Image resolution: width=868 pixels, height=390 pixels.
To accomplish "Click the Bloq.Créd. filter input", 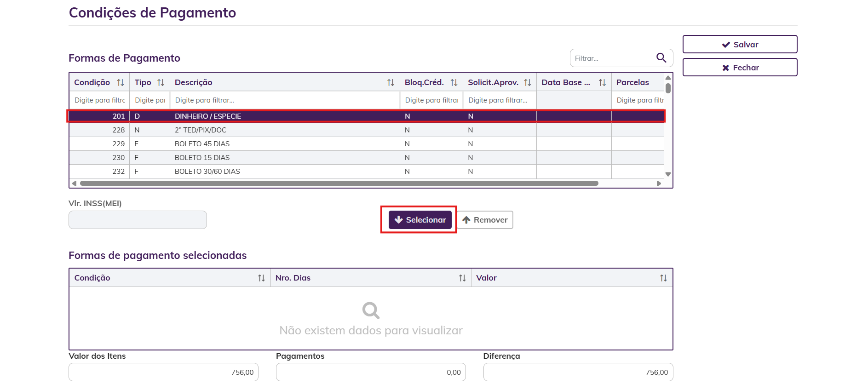I will [x=431, y=100].
